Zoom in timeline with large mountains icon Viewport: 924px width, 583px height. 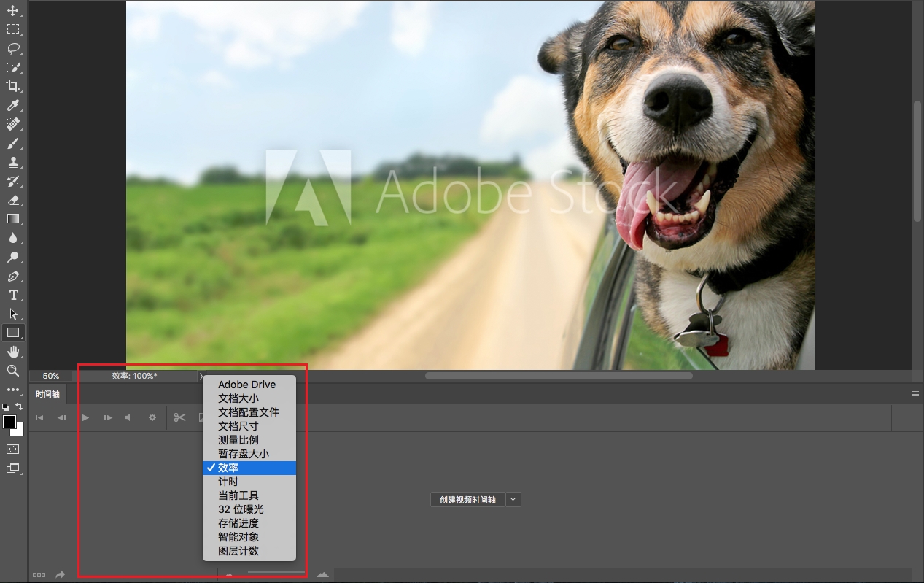coord(322,575)
